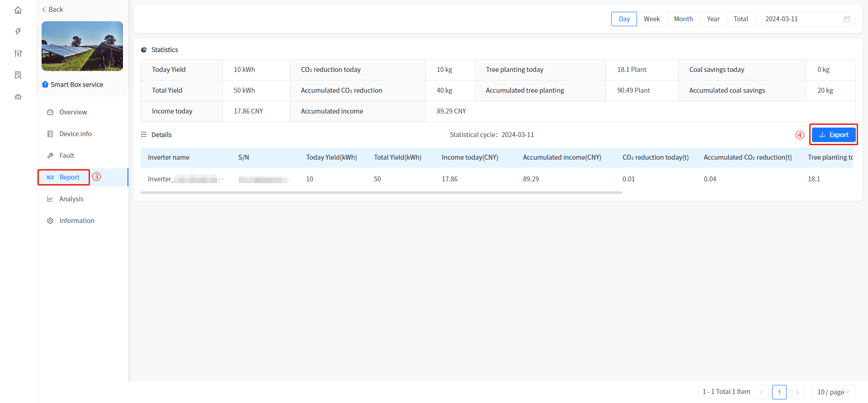
Task: Click the sliders settings icon in rail
Action: [18, 53]
